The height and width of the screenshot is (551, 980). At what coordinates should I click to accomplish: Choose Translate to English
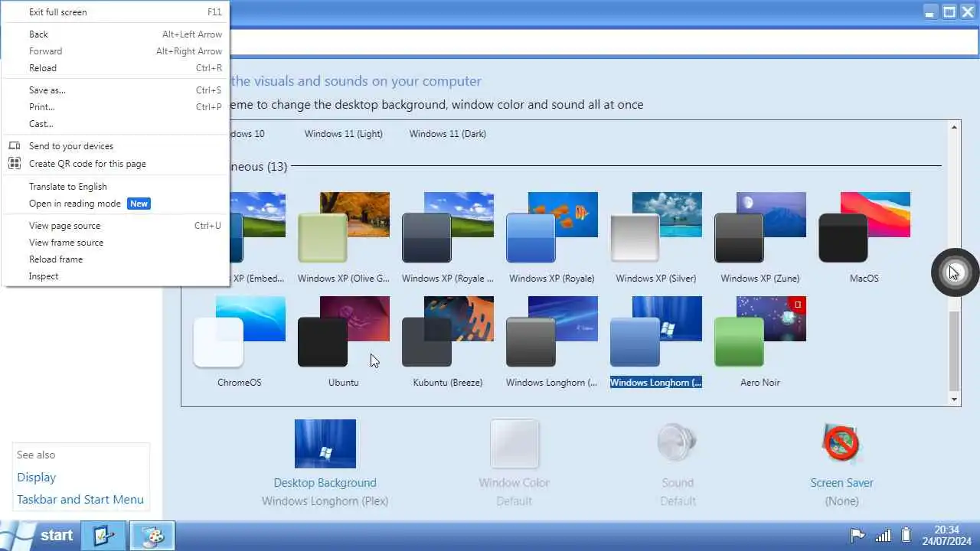coord(116,187)
